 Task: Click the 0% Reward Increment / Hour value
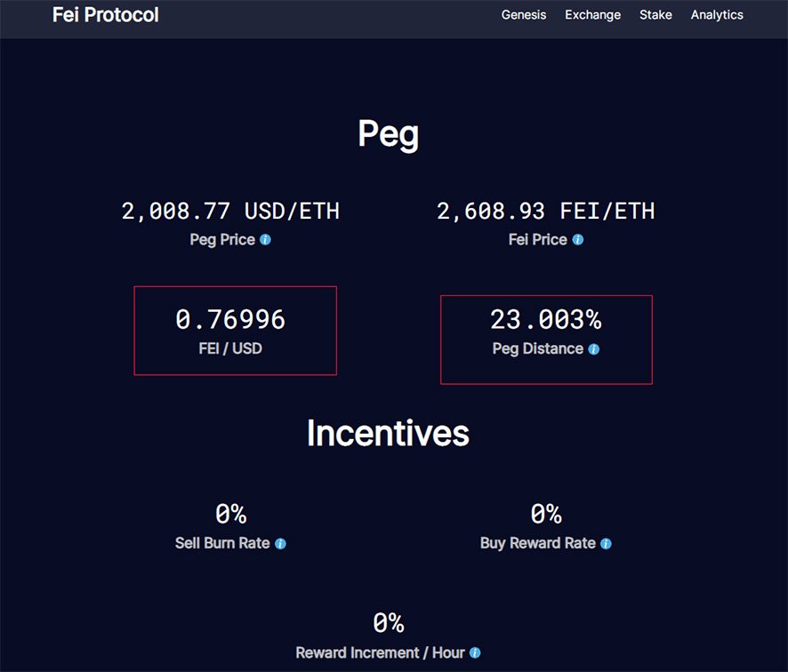pyautogui.click(x=388, y=623)
